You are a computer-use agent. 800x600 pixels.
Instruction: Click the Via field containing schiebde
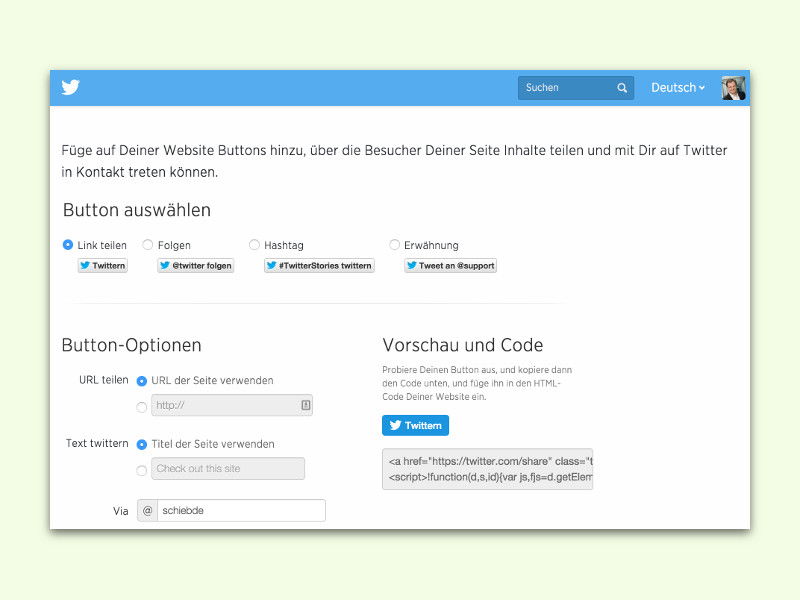point(241,510)
